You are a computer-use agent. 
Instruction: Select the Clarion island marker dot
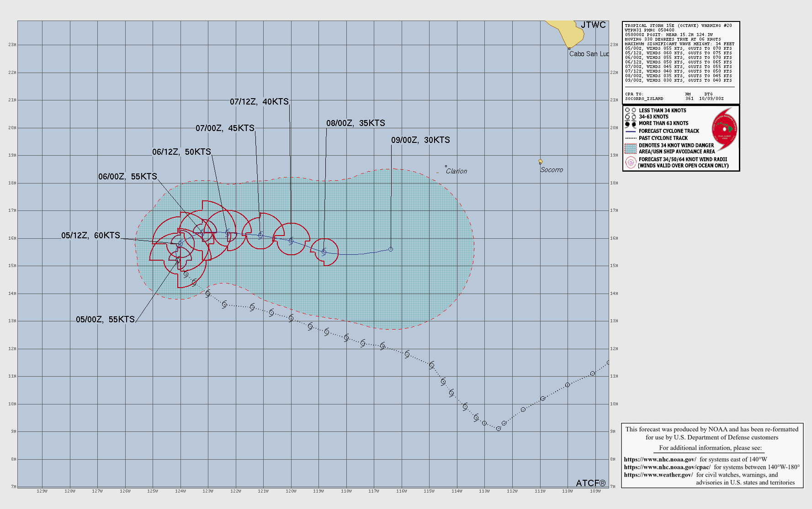pyautogui.click(x=446, y=166)
